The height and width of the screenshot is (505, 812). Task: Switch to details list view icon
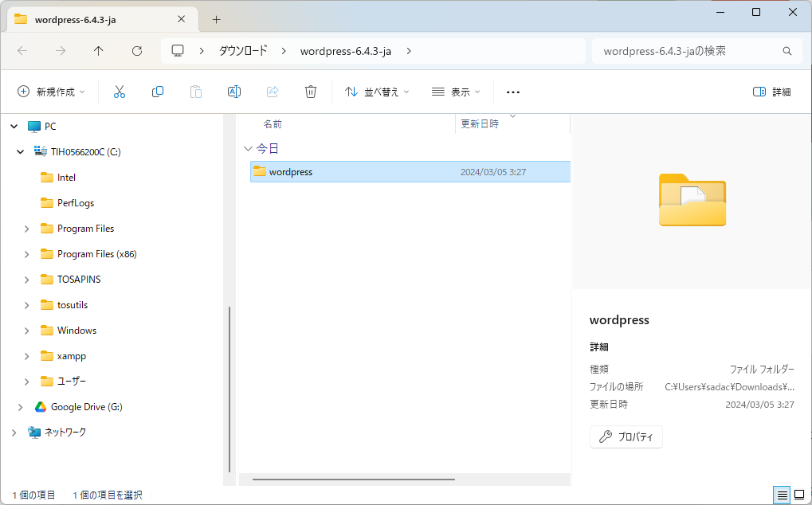[782, 494]
